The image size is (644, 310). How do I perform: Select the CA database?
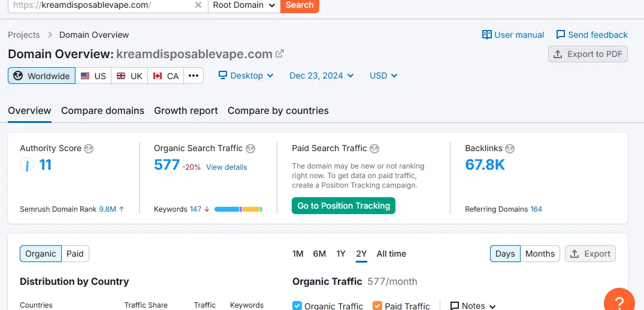pos(166,76)
